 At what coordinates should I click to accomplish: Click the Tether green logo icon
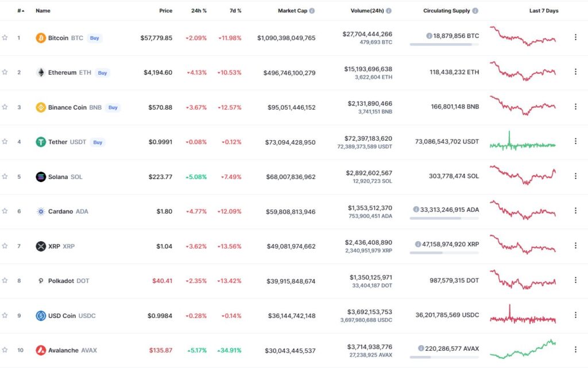[41, 142]
